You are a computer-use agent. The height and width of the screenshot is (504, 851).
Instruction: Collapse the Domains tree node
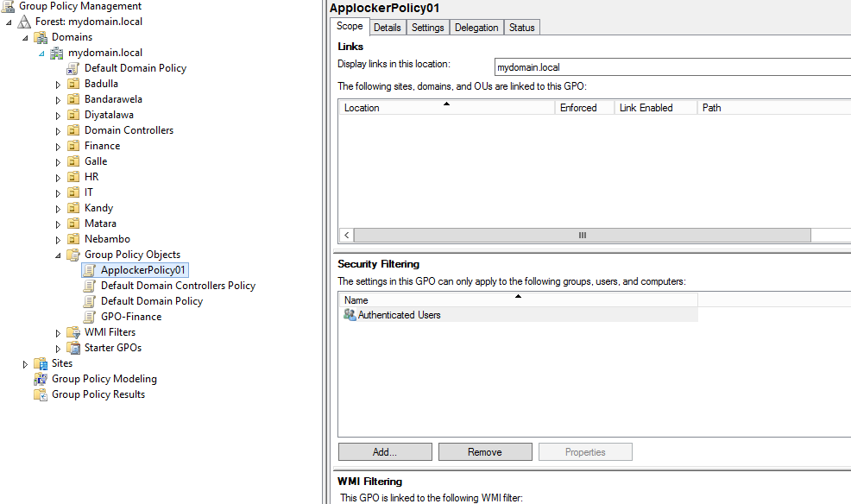pyautogui.click(x=25, y=38)
